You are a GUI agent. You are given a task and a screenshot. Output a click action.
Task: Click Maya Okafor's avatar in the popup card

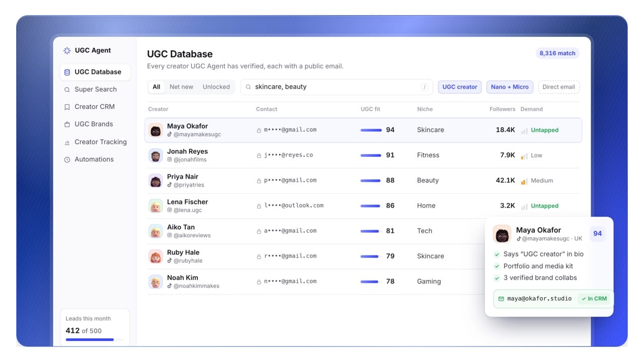pos(502,234)
